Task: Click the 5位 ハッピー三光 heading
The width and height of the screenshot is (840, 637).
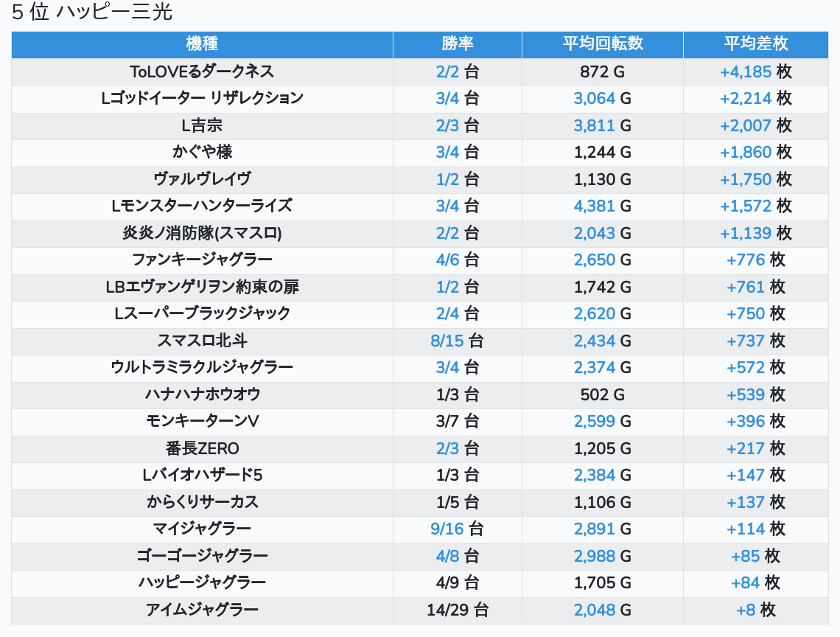Action: [92, 12]
